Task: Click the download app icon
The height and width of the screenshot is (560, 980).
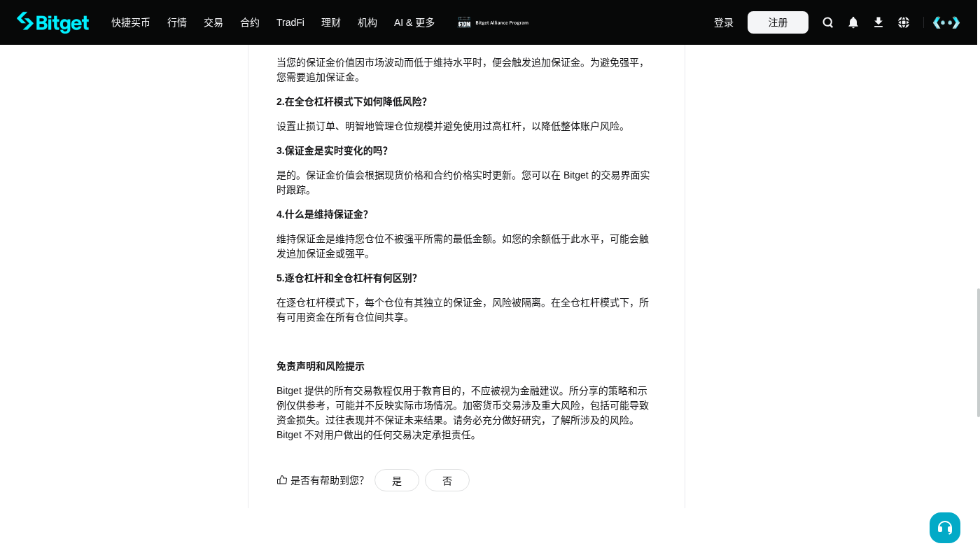Action: 878,22
